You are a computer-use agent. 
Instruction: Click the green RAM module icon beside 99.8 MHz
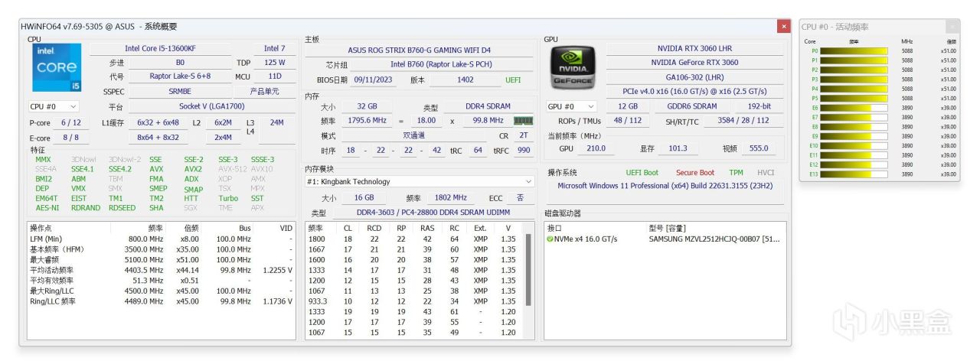pyautogui.click(x=524, y=121)
